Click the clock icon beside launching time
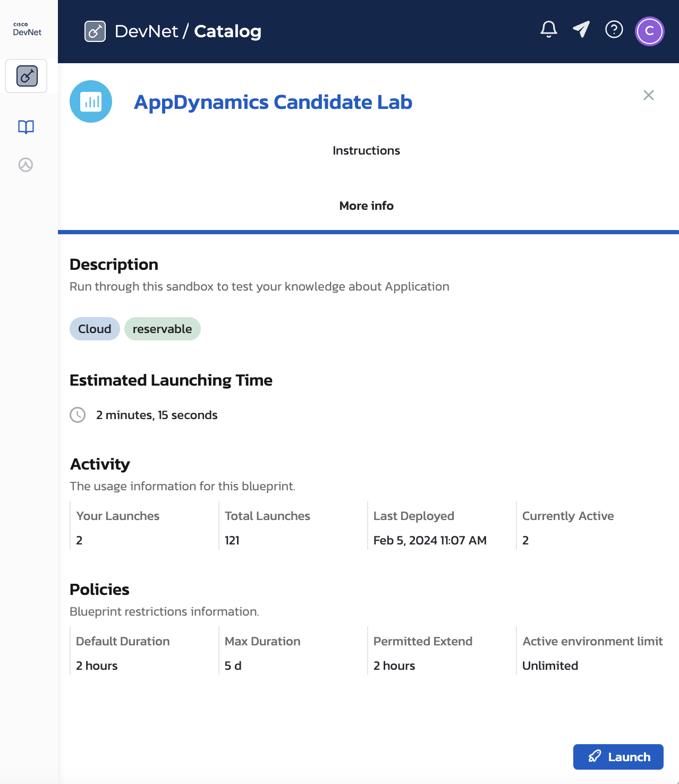This screenshot has width=679, height=784. [78, 415]
